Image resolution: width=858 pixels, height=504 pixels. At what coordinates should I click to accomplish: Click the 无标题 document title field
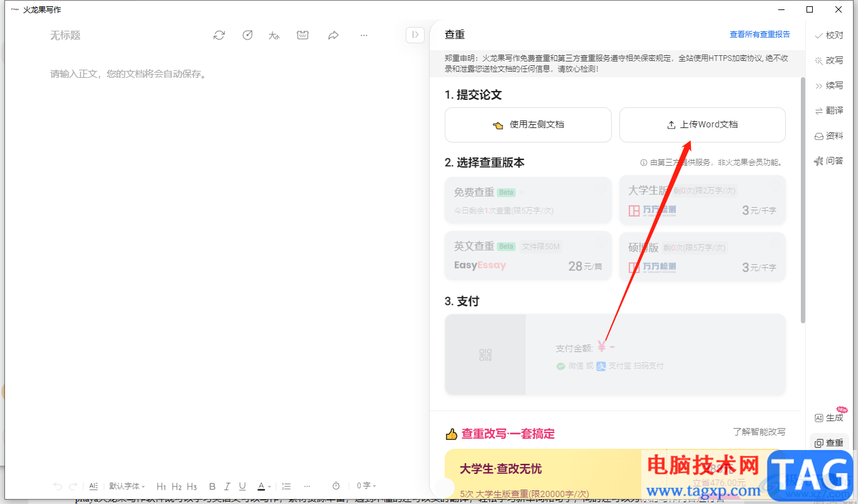coord(65,36)
